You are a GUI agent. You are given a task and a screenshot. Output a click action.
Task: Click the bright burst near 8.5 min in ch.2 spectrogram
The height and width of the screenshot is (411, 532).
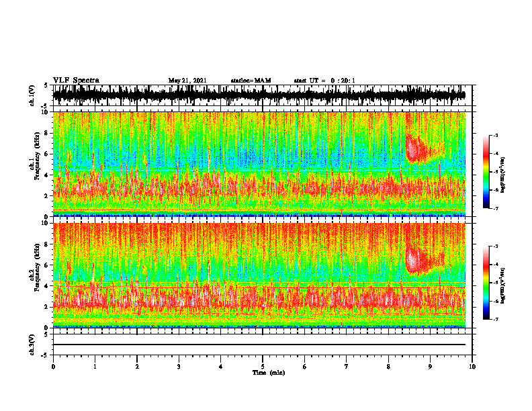tap(416, 259)
